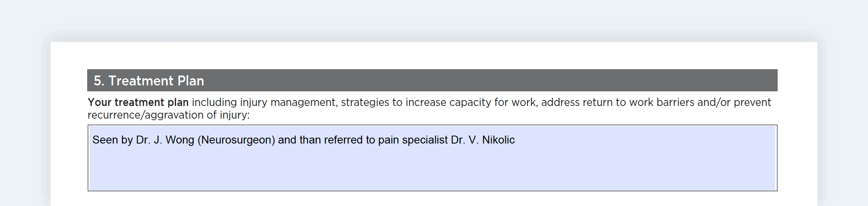
Task: Click the '5. Treatment Plan' section header
Action: pos(432,80)
